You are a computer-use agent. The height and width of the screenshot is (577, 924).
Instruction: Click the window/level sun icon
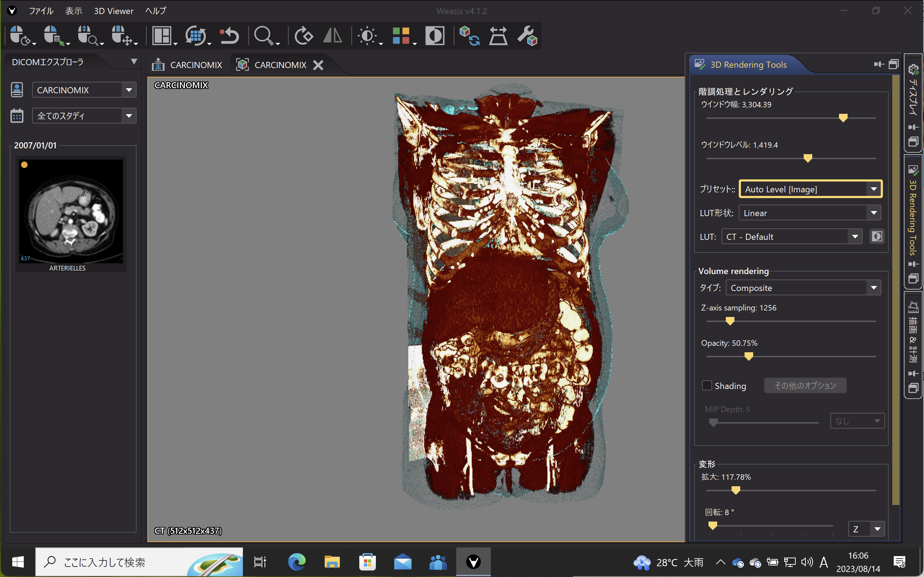click(x=367, y=36)
